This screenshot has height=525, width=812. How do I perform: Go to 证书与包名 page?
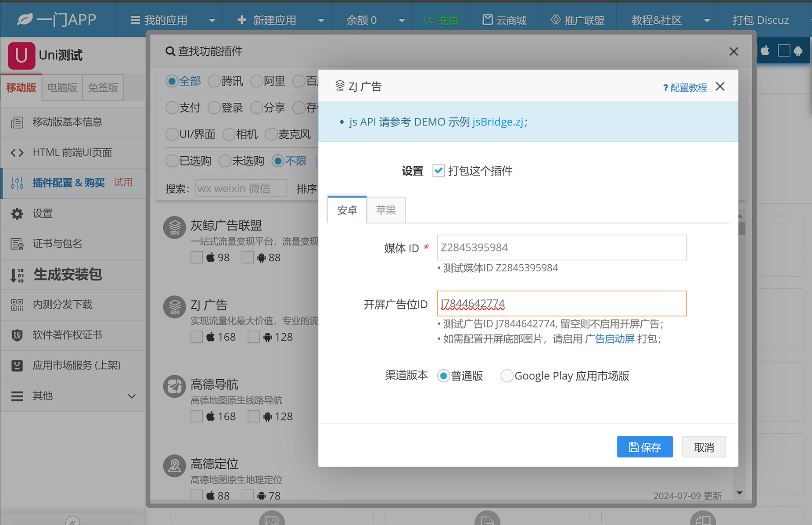[x=73, y=244]
